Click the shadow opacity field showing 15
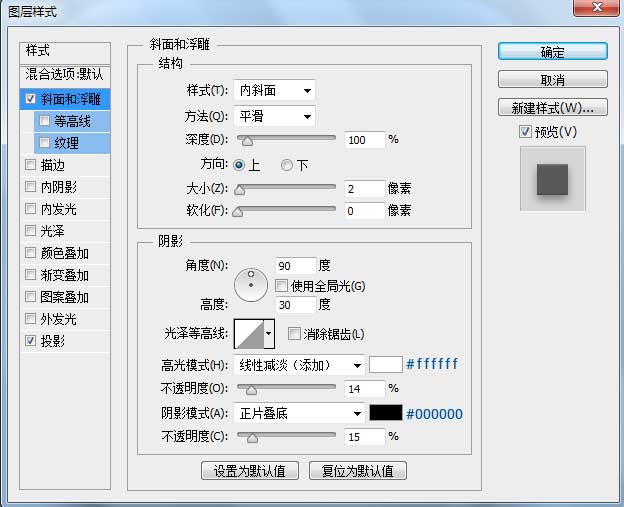 pos(365,437)
